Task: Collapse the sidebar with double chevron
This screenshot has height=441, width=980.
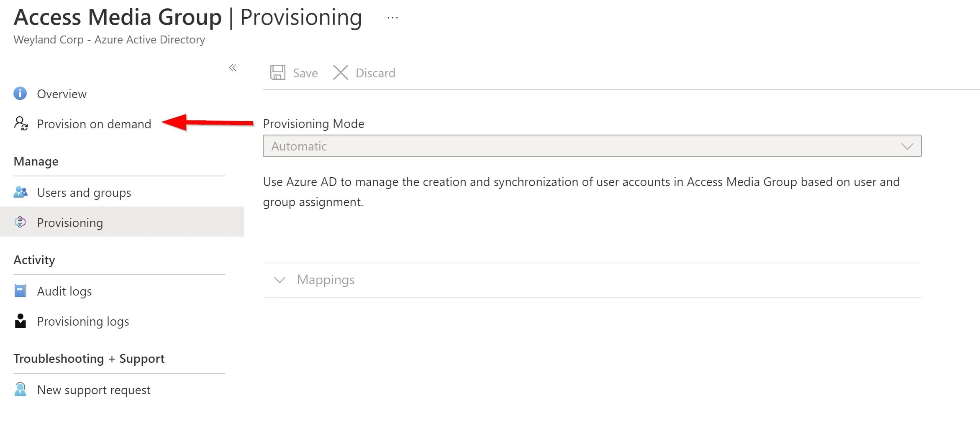Action: 233,68
